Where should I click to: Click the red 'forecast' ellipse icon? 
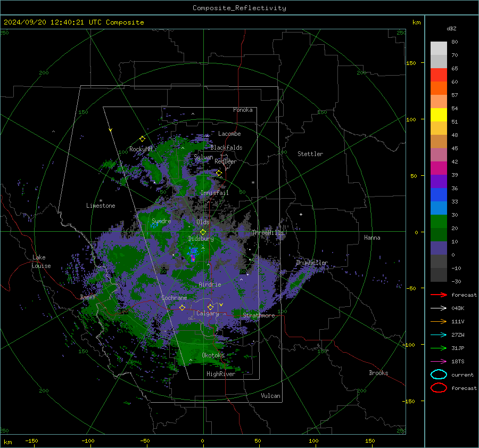[439, 388]
